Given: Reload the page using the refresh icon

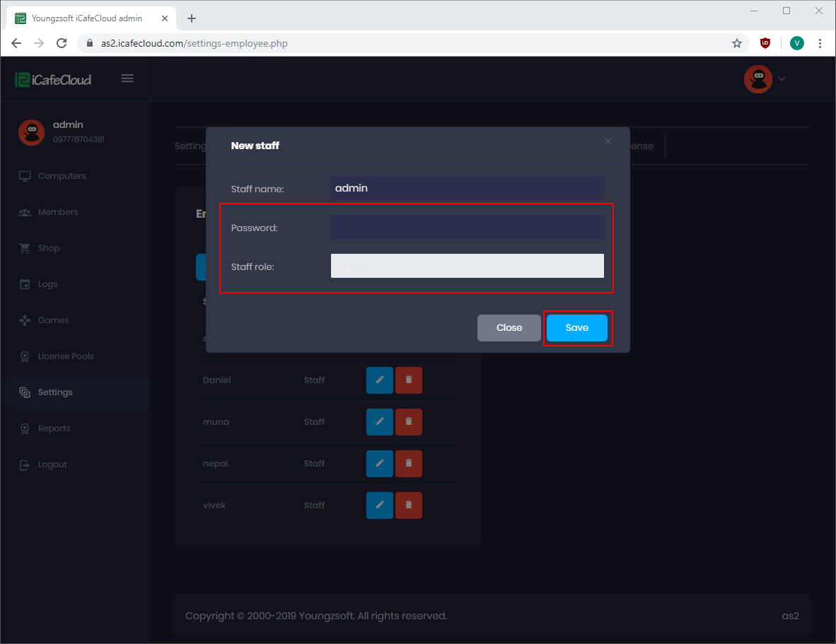Looking at the screenshot, I should [62, 43].
